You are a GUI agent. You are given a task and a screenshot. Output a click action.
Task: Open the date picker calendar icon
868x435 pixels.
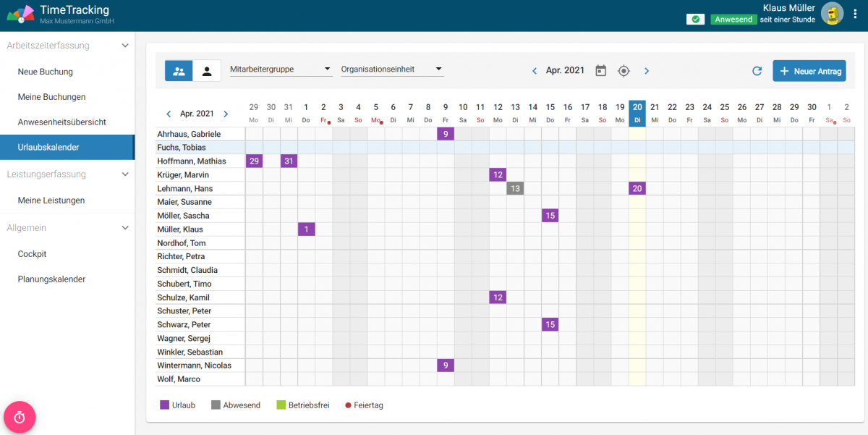point(600,70)
